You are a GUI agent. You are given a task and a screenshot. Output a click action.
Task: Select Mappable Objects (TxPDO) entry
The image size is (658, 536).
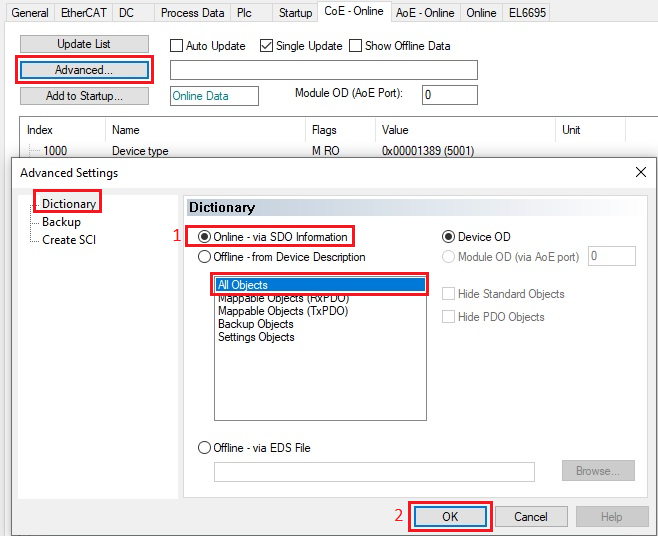320,311
